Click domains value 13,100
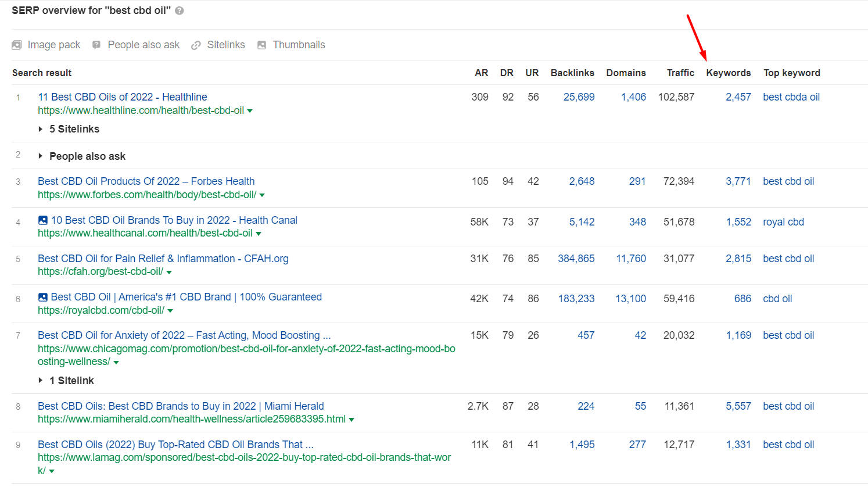Screen dimensions: 868x487 point(631,299)
